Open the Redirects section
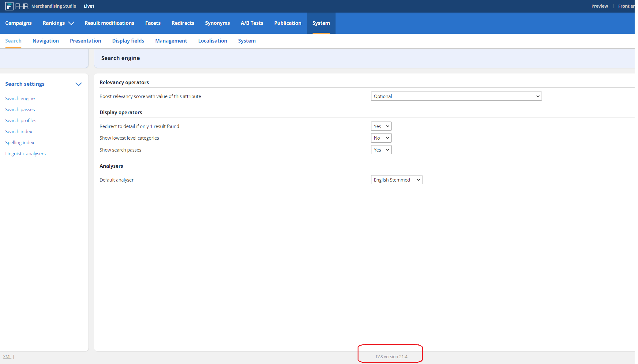The width and height of the screenshot is (638, 364). pos(183,23)
